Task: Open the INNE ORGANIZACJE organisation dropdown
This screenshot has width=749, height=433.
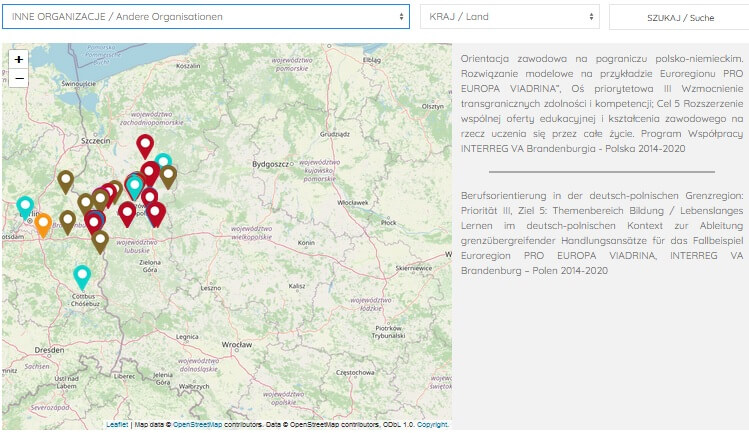Action: coord(209,17)
